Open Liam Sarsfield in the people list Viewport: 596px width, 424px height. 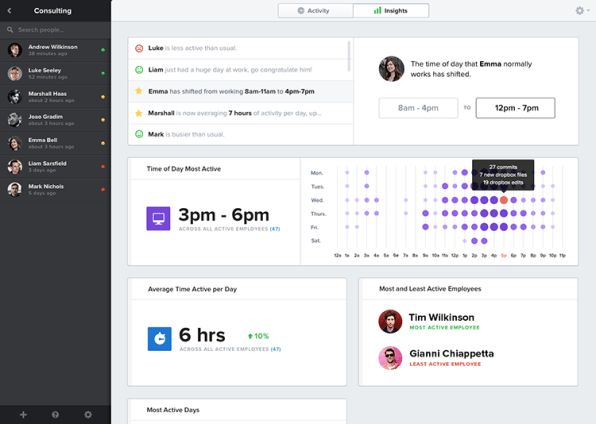click(55, 166)
